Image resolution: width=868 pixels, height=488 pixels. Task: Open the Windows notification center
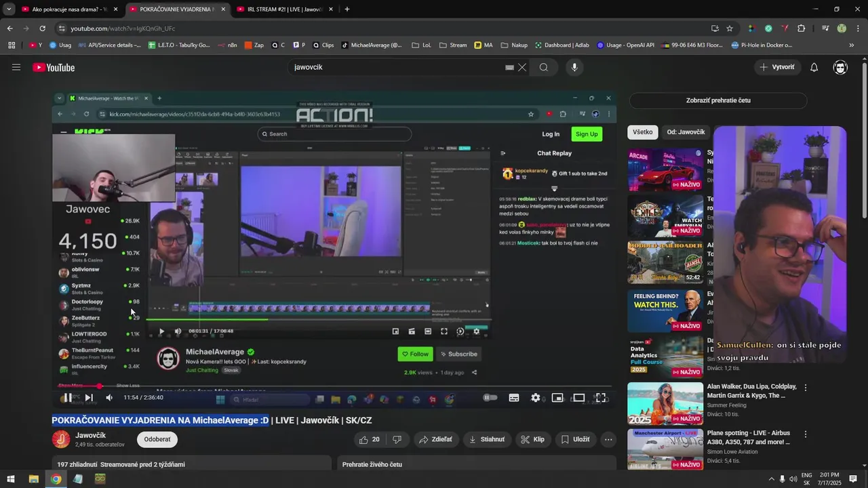pyautogui.click(x=854, y=479)
